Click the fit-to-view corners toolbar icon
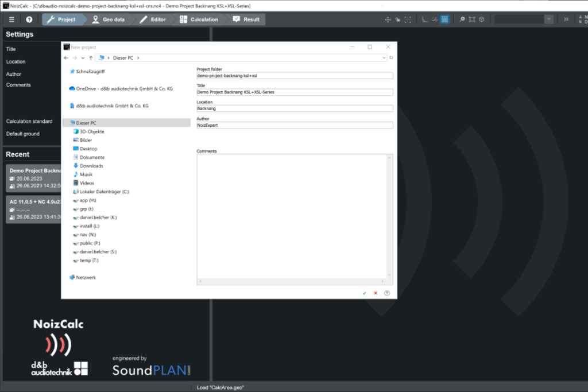 coord(408,20)
